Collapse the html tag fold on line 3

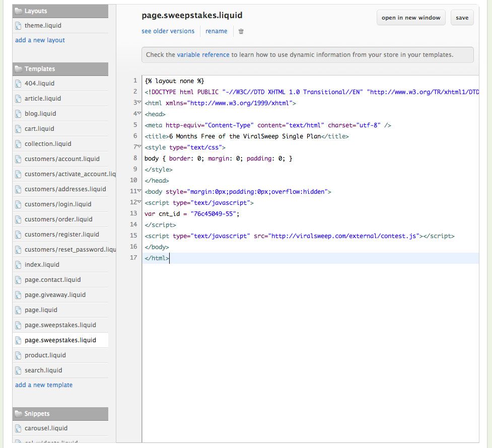pos(139,103)
